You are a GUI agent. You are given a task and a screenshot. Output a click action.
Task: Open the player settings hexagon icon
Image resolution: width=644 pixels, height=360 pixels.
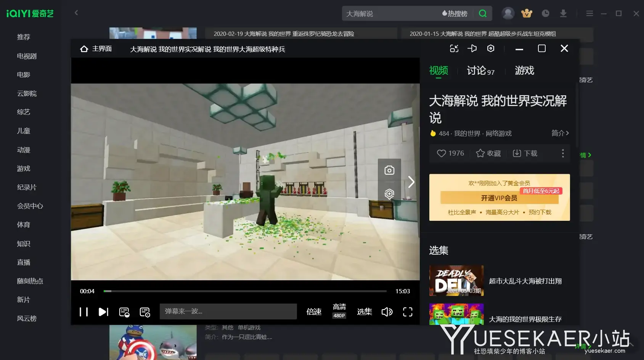pos(491,48)
